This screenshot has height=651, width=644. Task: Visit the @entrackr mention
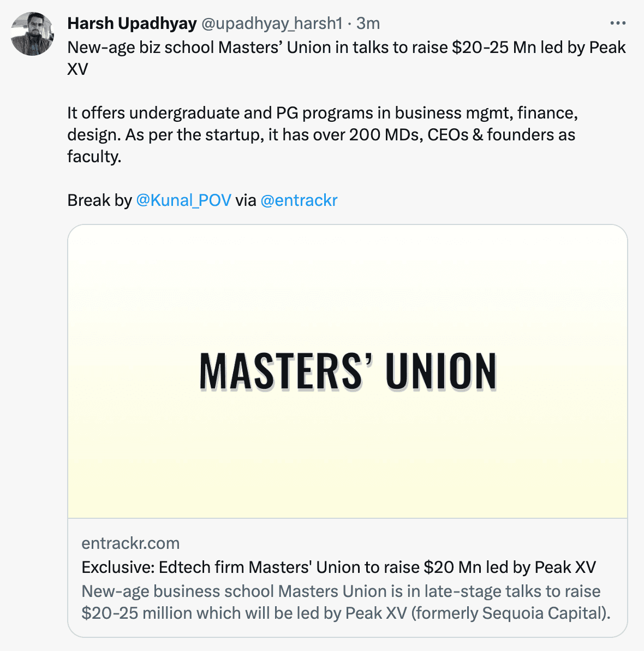pos(299,200)
